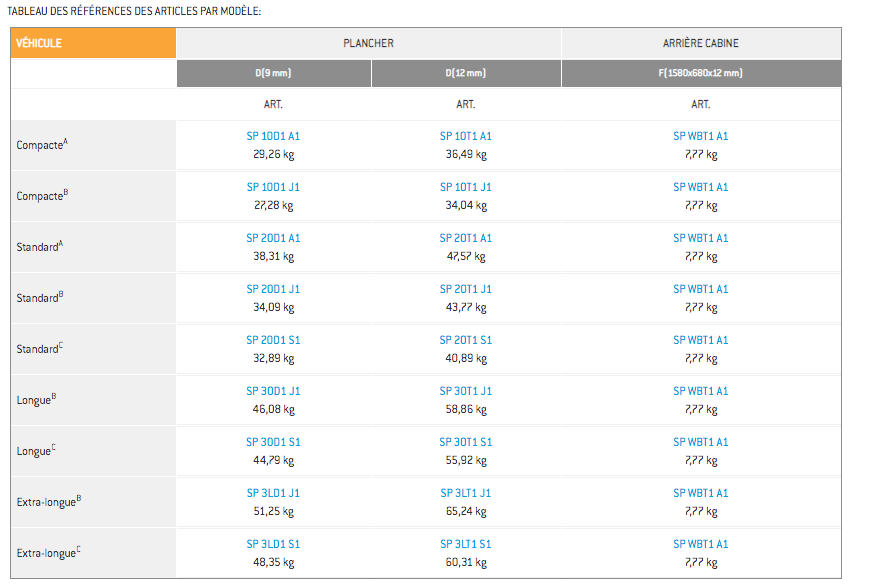Click the SP 10T1 A1 reference

(x=465, y=136)
